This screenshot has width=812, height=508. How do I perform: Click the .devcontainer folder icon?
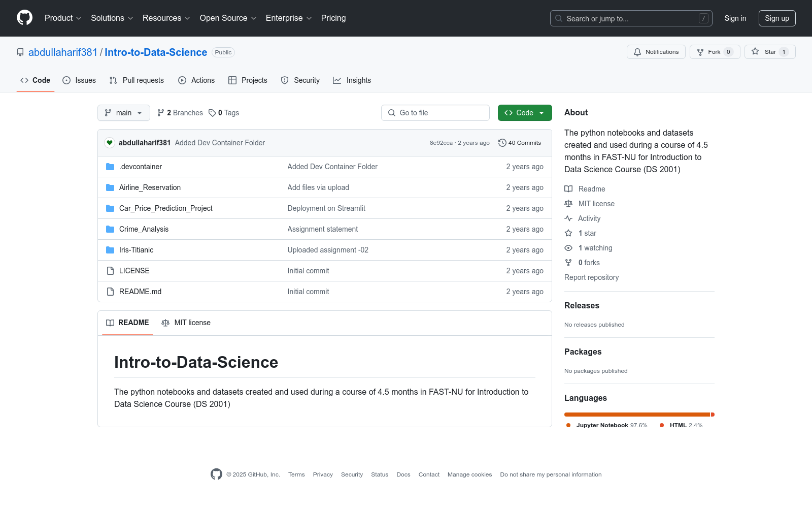click(110, 167)
